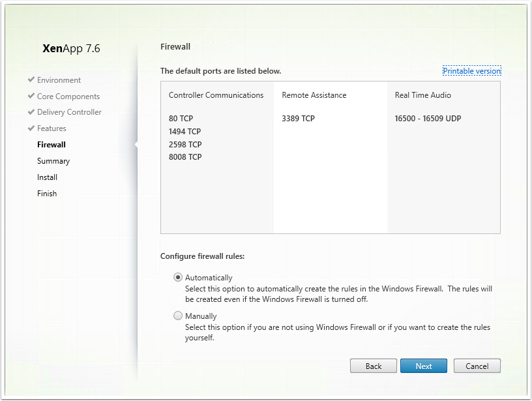Click the Configure firewall rules label
Image resolution: width=532 pixels, height=401 pixels.
point(203,256)
